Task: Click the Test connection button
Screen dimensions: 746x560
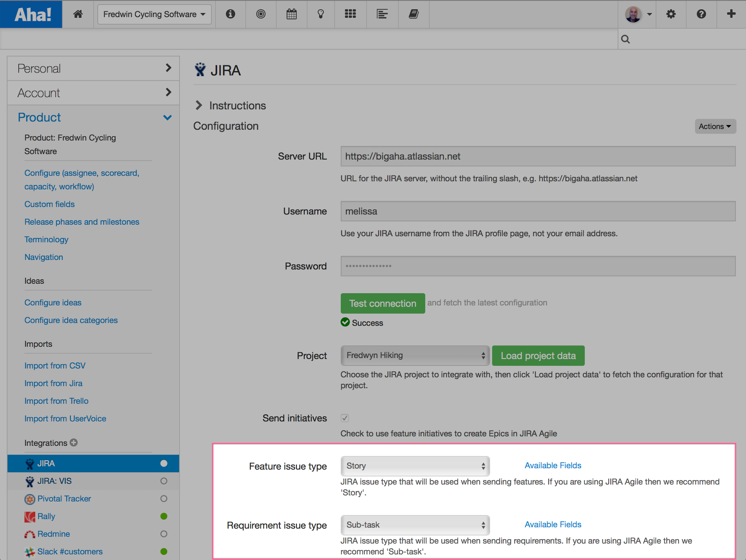Action: click(383, 303)
